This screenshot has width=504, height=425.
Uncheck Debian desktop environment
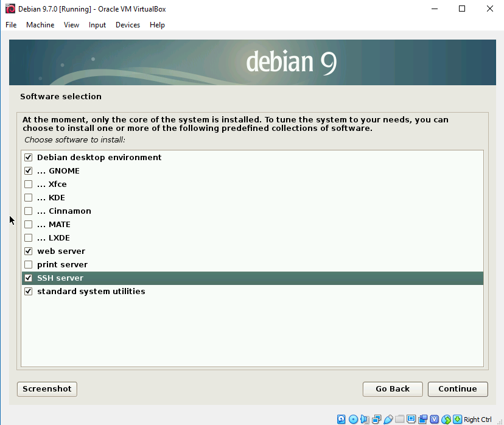[x=28, y=157]
